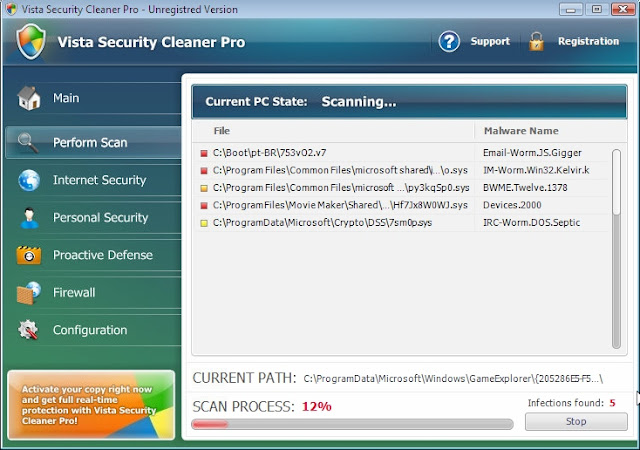Click the Support link

point(490,41)
